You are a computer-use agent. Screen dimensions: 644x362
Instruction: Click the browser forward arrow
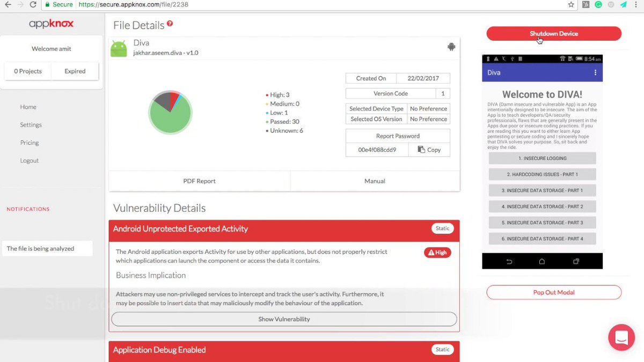[x=20, y=4]
